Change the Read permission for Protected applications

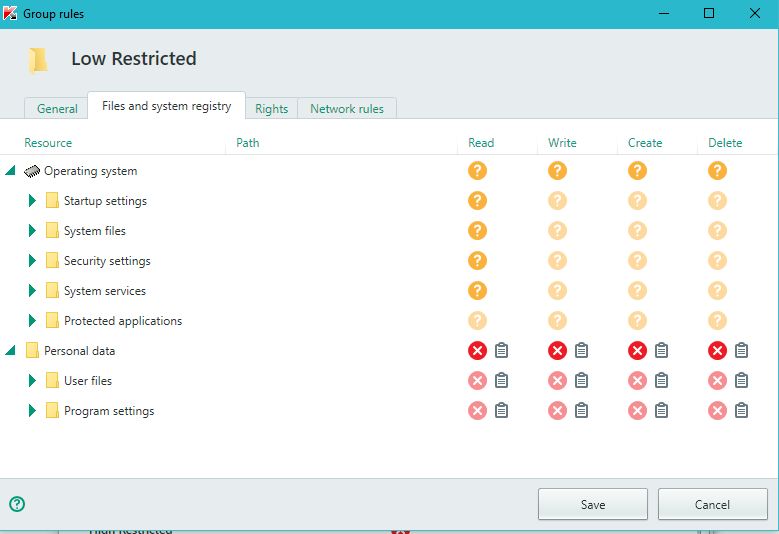[x=477, y=320]
